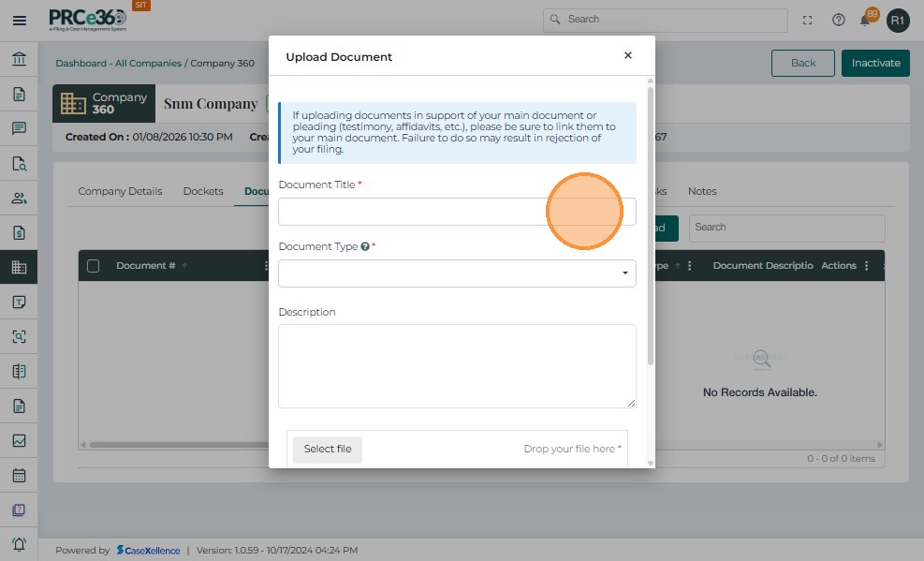This screenshot has height=561, width=924.
Task: Click the chart image sidebar icon
Action: (x=19, y=440)
